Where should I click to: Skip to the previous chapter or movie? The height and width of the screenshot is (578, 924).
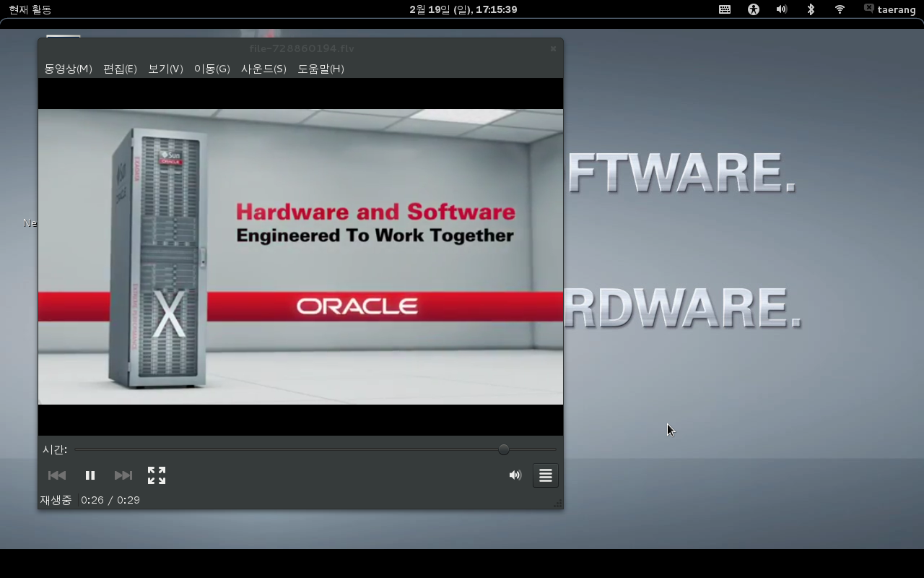point(57,475)
